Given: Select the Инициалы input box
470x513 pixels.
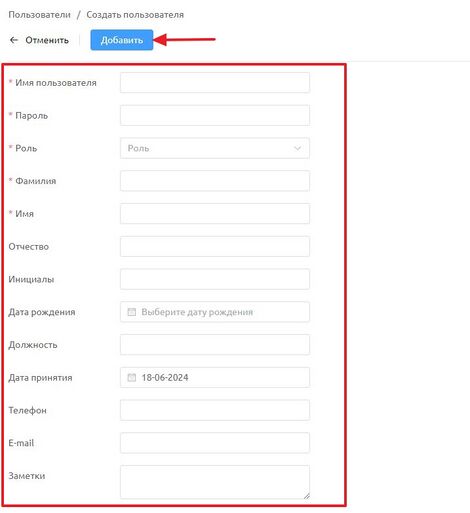Looking at the screenshot, I should [215, 279].
